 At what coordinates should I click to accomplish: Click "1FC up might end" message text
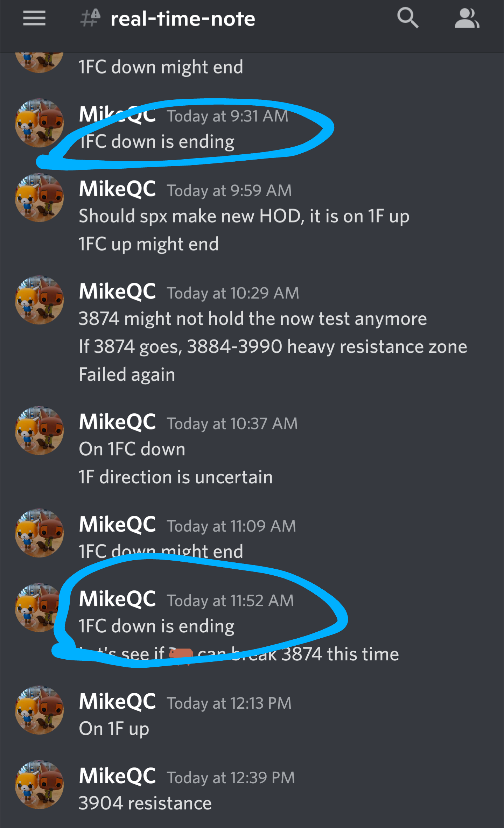click(x=149, y=244)
